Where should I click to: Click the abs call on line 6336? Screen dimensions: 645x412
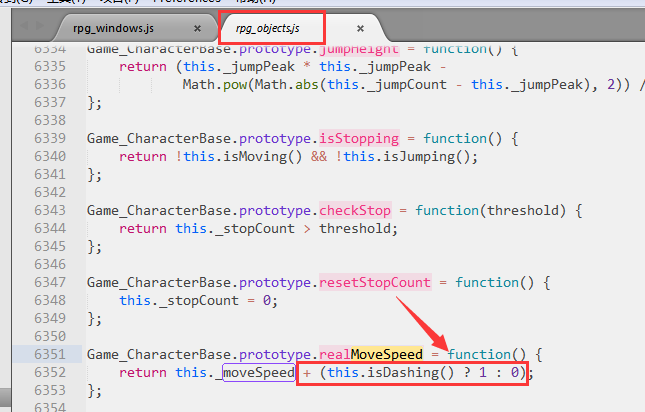pyautogui.click(x=307, y=85)
